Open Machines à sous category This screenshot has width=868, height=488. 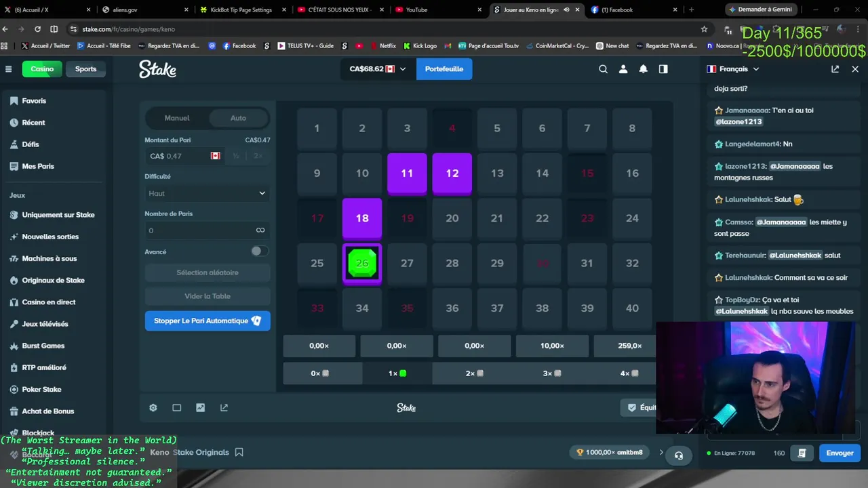click(x=50, y=258)
